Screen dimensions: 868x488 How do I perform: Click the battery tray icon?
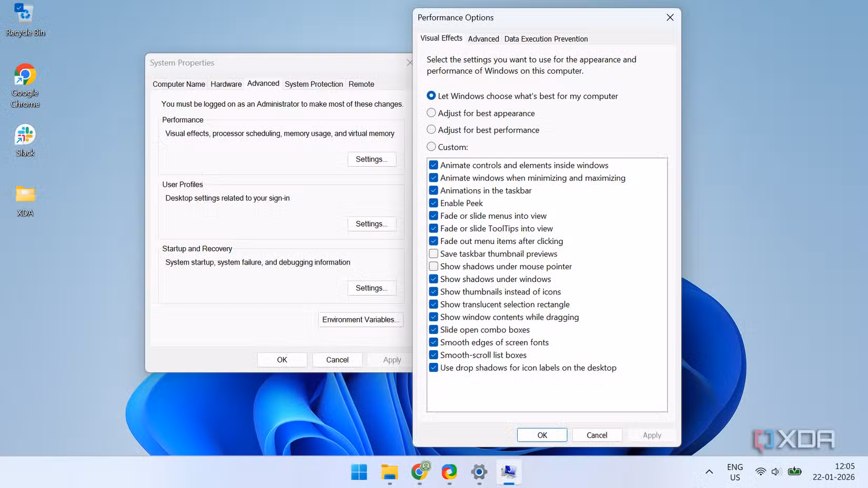click(794, 472)
